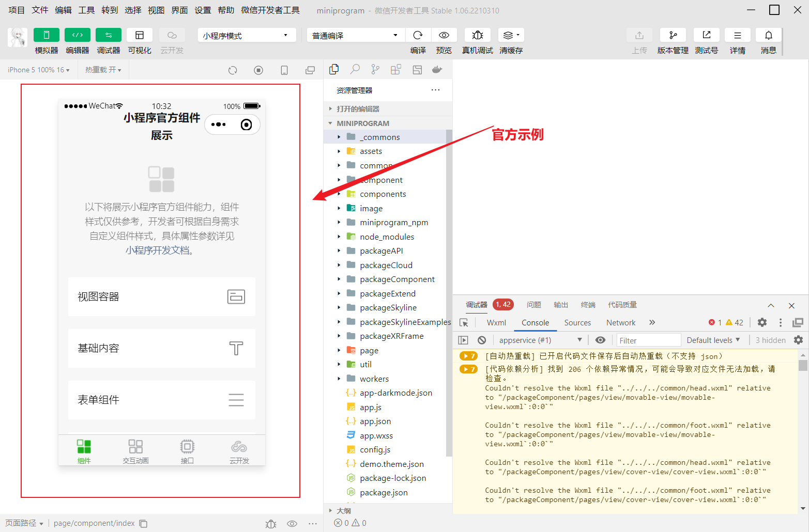Viewport: 809px width, 532px height.
Task: Open the 普通编译 compile mode dropdown
Action: coord(356,35)
